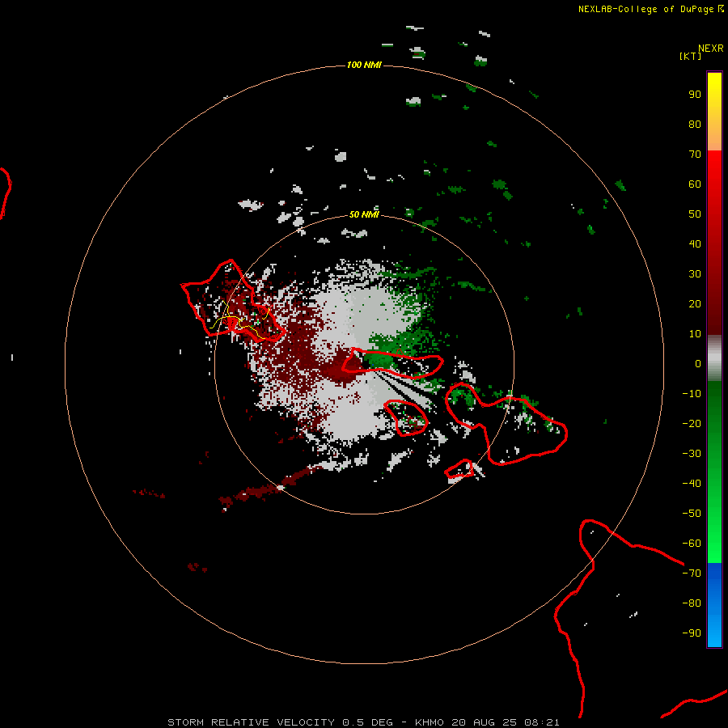Click the 100 NMI range ring label
This screenshot has width=728, height=728.
click(364, 65)
